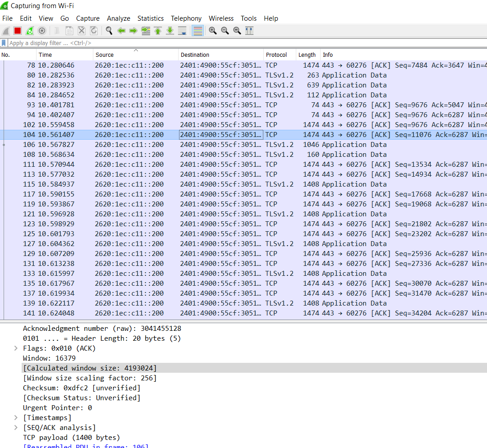Image resolution: width=487 pixels, height=448 pixels.
Task: Select the Acknowledgment number (raw) line
Action: (x=102, y=329)
